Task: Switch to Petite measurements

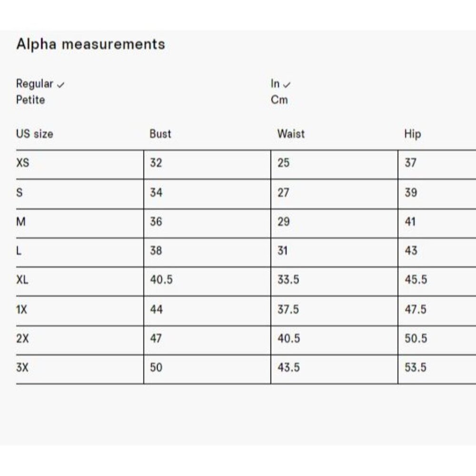Action: click(30, 100)
